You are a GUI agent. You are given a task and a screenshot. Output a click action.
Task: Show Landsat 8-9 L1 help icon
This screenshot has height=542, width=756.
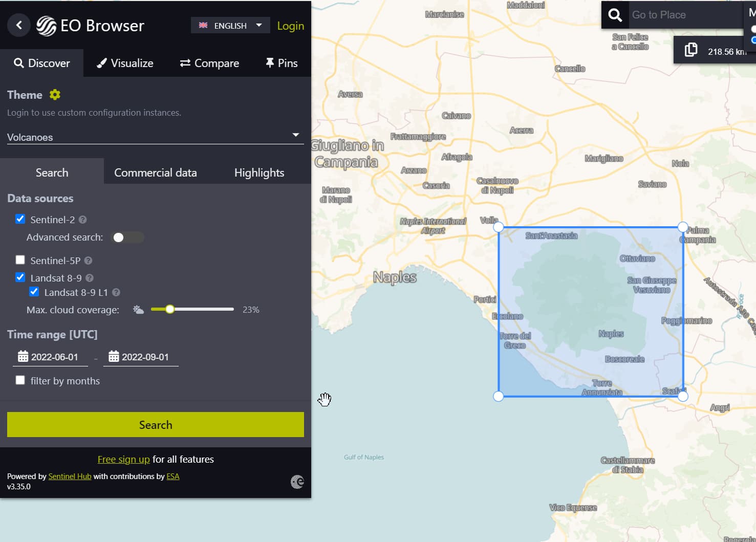pos(116,292)
